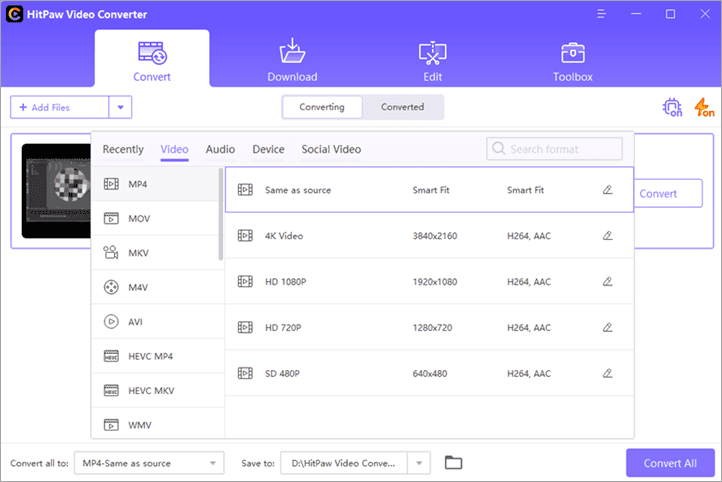Select the Social Video tab
722x482 pixels.
tap(331, 149)
